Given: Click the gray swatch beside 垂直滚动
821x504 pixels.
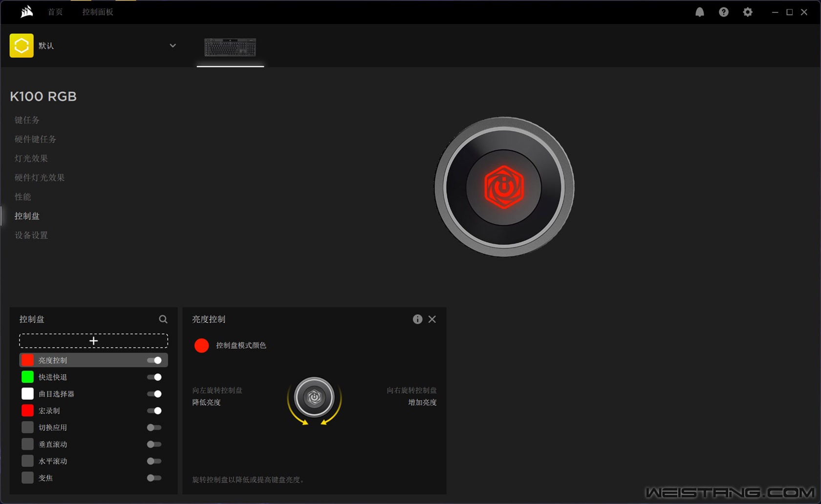Looking at the screenshot, I should tap(27, 444).
